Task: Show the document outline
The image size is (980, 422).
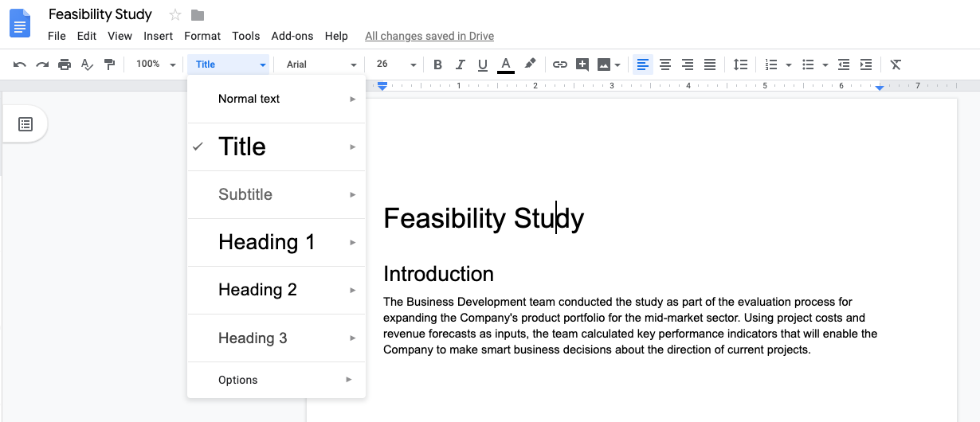Action: [25, 124]
